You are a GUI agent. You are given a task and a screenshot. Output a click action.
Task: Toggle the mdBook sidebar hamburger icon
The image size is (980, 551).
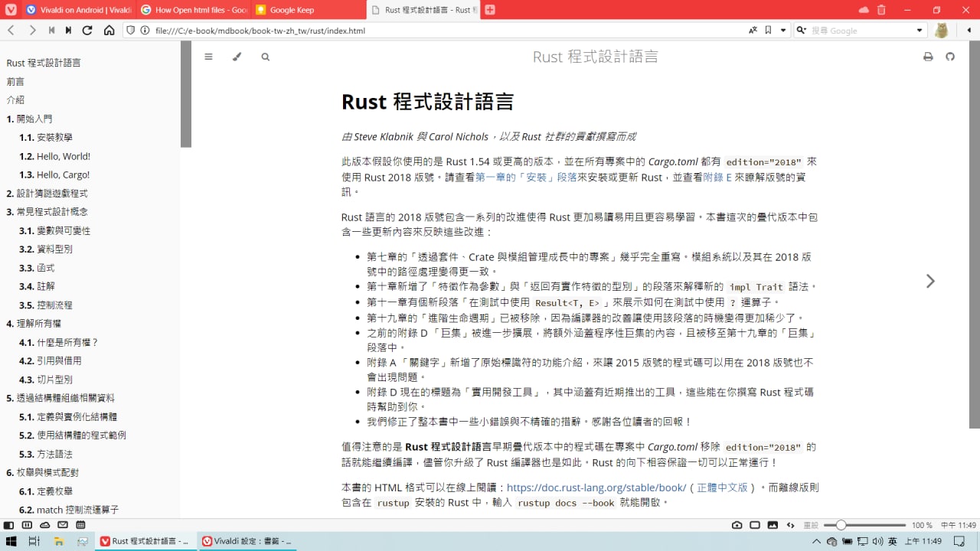pyautogui.click(x=208, y=57)
